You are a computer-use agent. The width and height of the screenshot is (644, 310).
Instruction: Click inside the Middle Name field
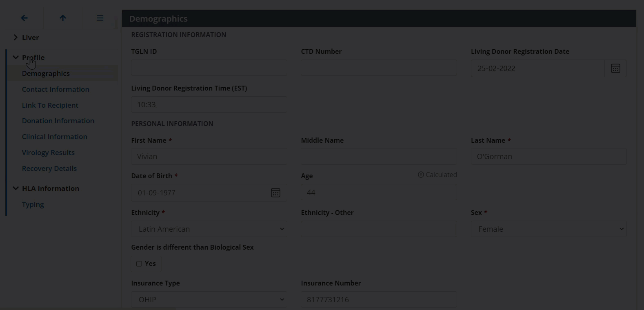pos(378,156)
